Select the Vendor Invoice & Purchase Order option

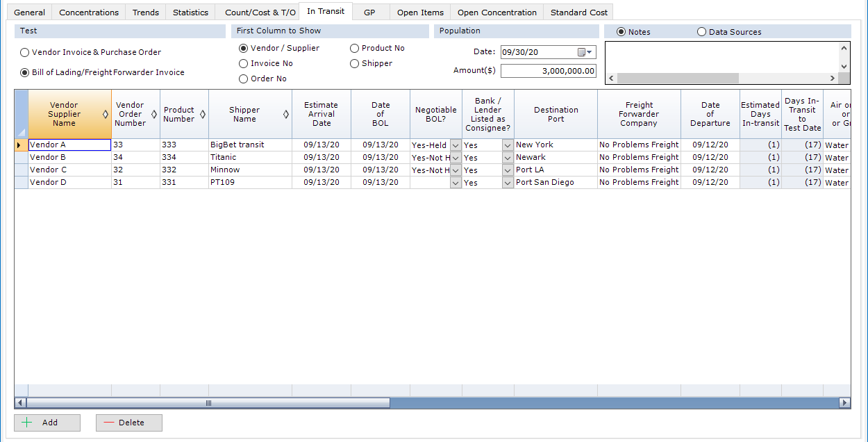(24, 52)
